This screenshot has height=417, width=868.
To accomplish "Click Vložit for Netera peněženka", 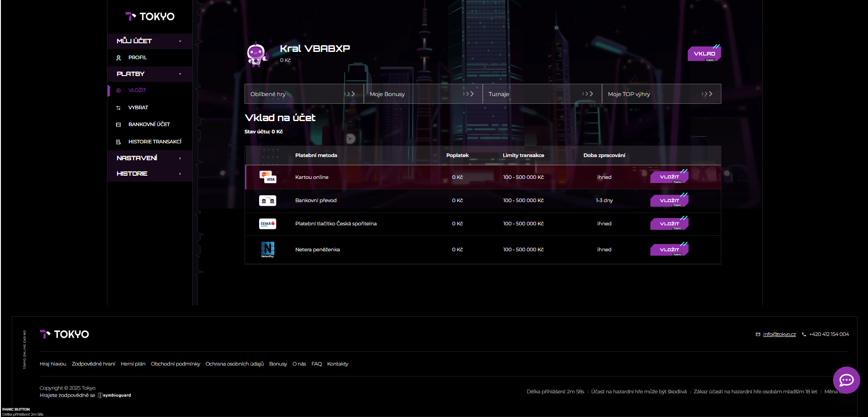I will pyautogui.click(x=669, y=249).
